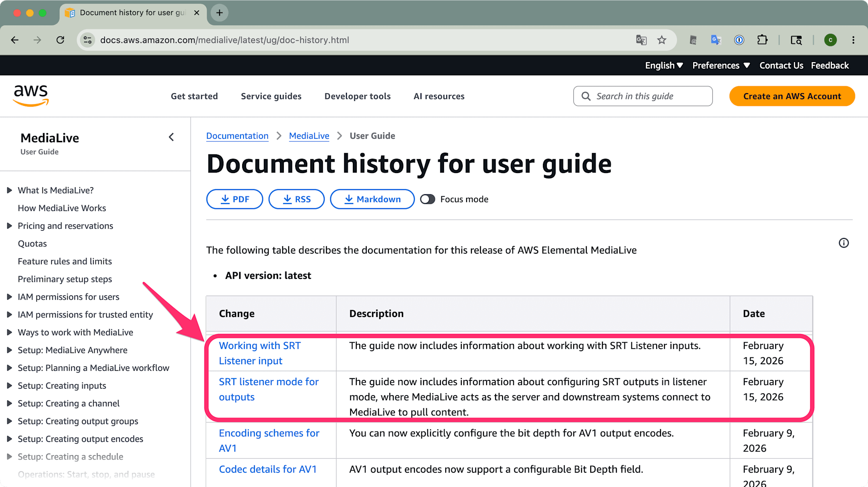The image size is (868, 487).
Task: Expand IAM permissions for trusted entity
Action: point(9,315)
